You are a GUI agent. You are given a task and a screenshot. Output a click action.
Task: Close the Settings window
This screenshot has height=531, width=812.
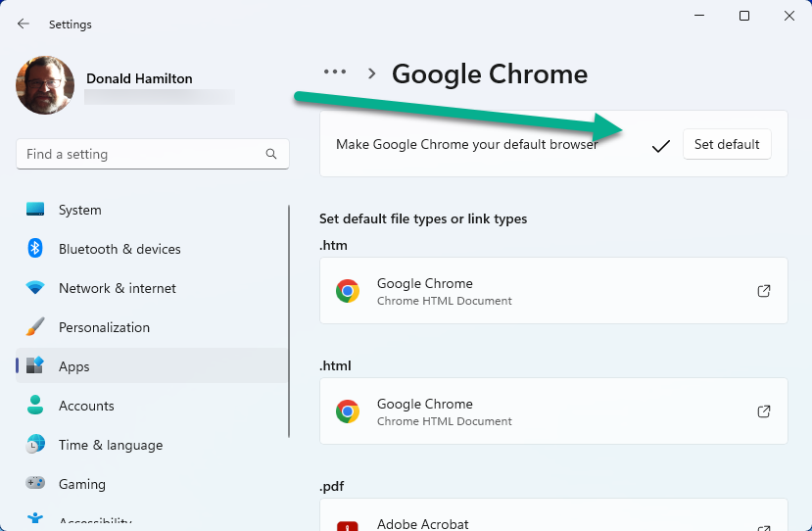[x=789, y=16]
